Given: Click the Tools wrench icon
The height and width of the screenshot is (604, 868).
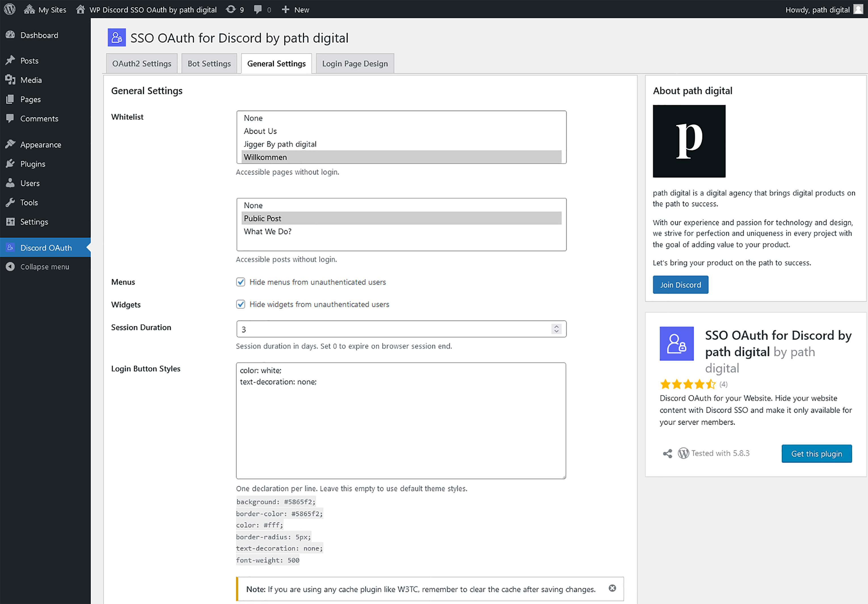Looking at the screenshot, I should coord(10,202).
